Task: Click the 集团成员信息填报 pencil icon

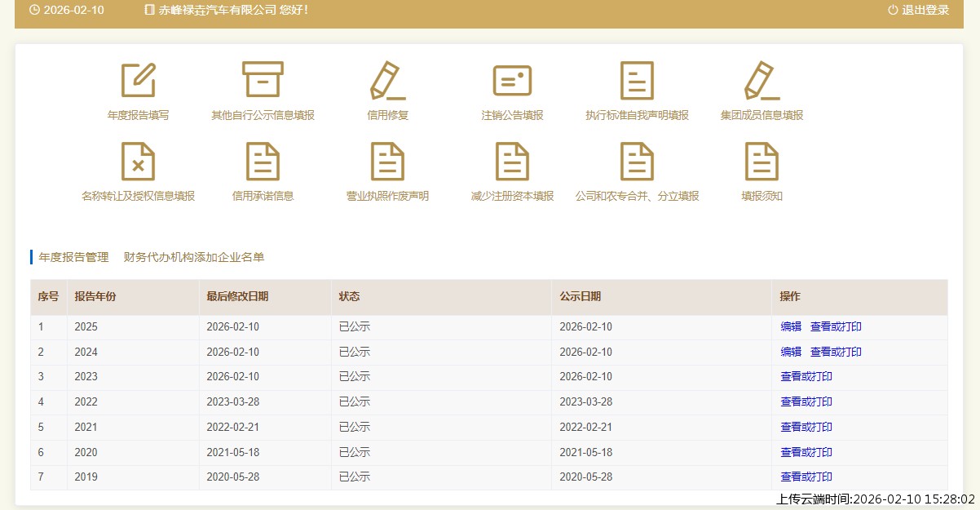Action: pyautogui.click(x=761, y=80)
